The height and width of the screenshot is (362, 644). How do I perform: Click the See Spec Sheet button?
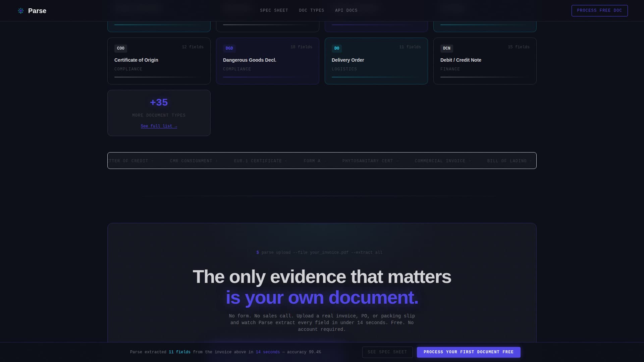pyautogui.click(x=387, y=352)
